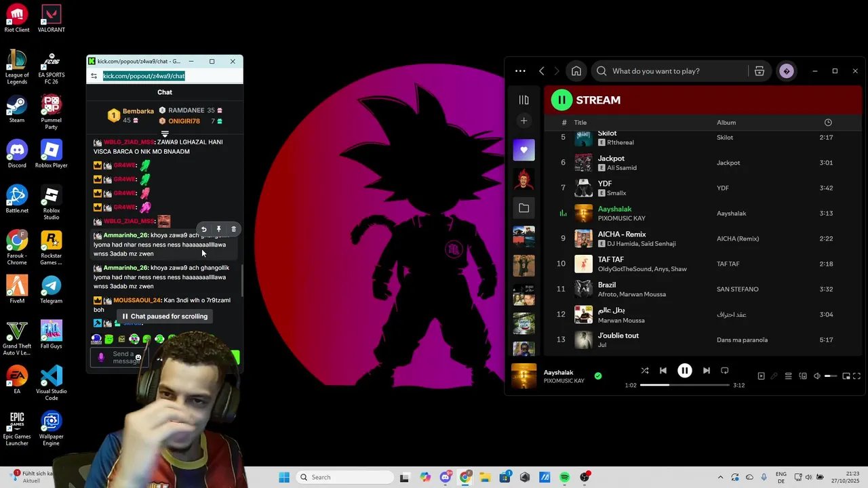
Task: Open Spotify three-dot main menu
Action: pos(520,71)
